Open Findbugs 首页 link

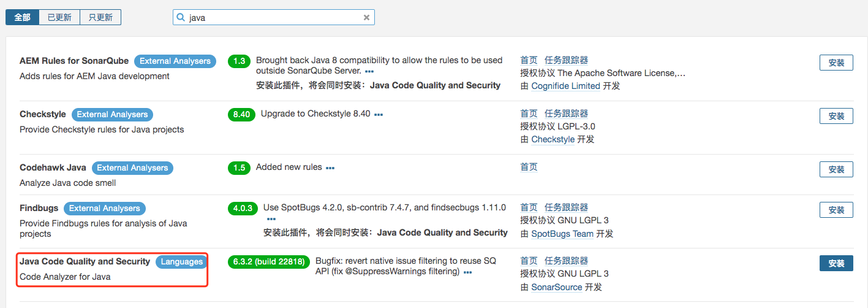529,207
